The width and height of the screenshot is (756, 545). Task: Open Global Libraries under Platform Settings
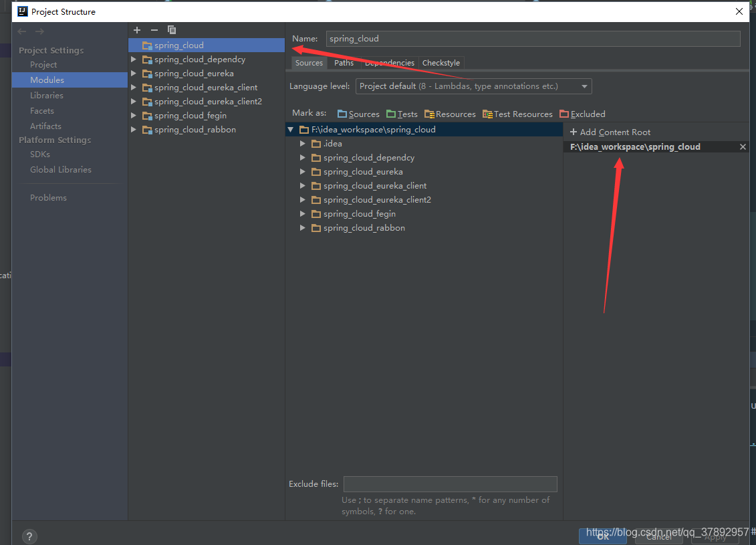[61, 169]
